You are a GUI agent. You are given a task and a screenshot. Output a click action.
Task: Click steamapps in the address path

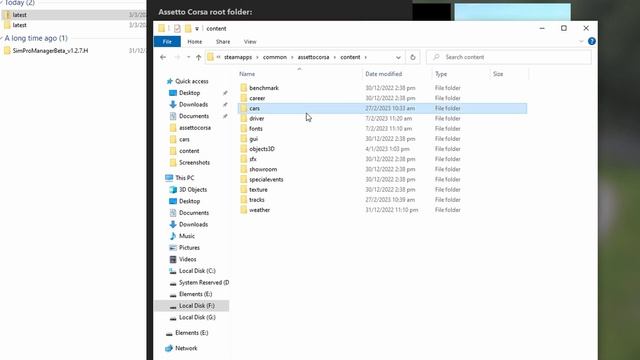coord(238,57)
